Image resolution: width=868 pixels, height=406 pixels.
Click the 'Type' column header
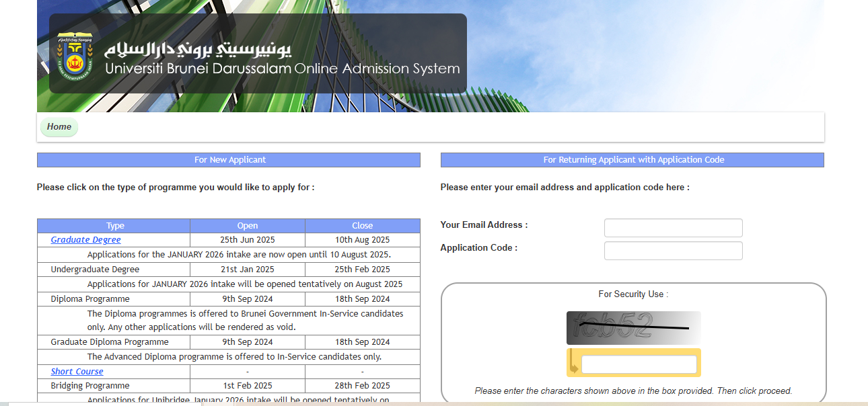tap(114, 226)
